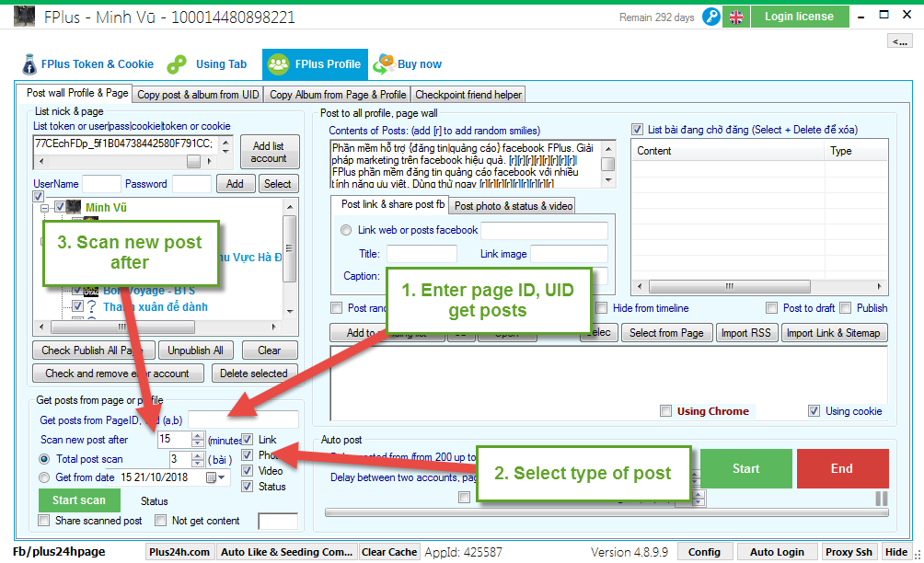Click the pending list horizontal scrollbar thumb

point(730,287)
